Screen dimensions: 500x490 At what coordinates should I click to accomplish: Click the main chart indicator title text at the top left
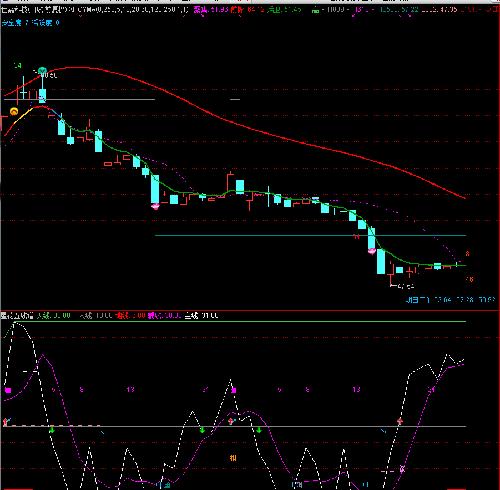click(37, 10)
